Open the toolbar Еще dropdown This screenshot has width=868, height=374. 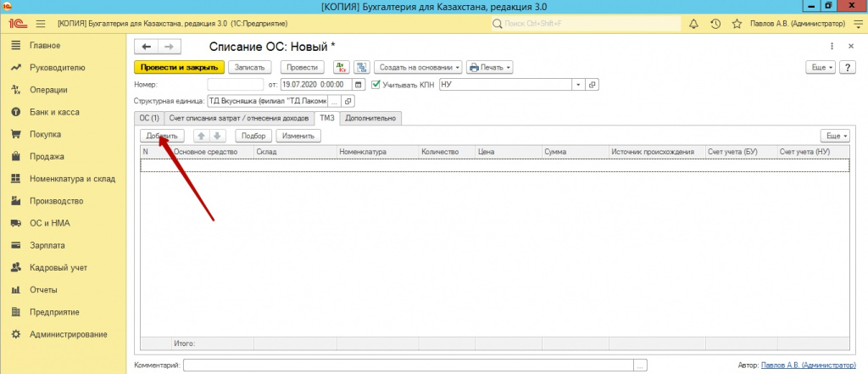coord(822,67)
